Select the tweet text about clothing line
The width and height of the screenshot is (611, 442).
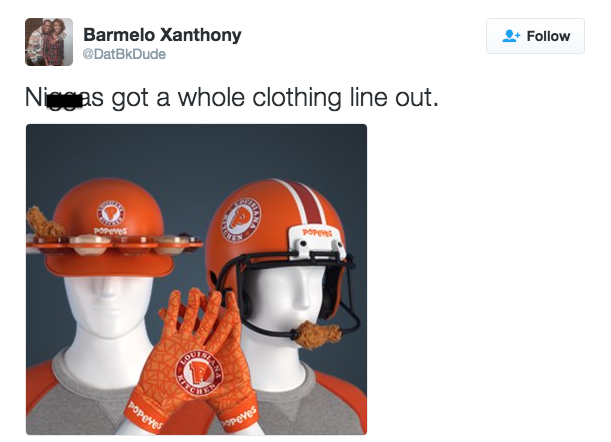tap(232, 97)
